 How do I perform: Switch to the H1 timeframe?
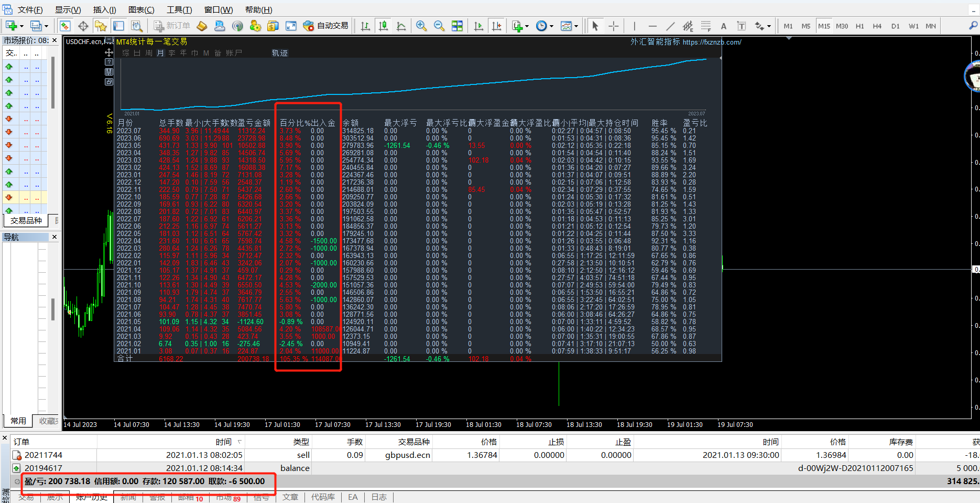click(859, 26)
